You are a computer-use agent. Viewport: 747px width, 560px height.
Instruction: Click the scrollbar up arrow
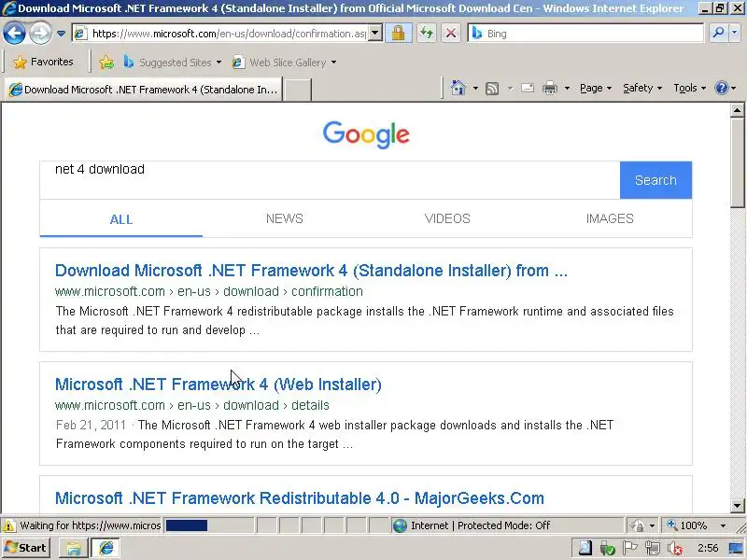click(737, 110)
